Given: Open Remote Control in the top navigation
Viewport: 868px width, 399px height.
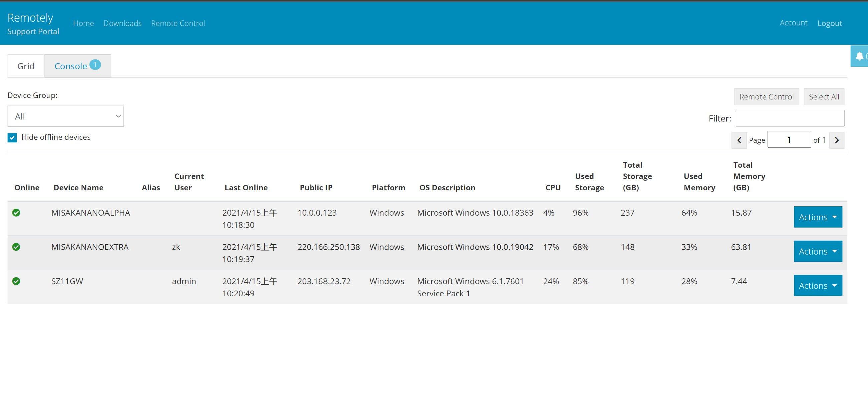Looking at the screenshot, I should click(178, 23).
